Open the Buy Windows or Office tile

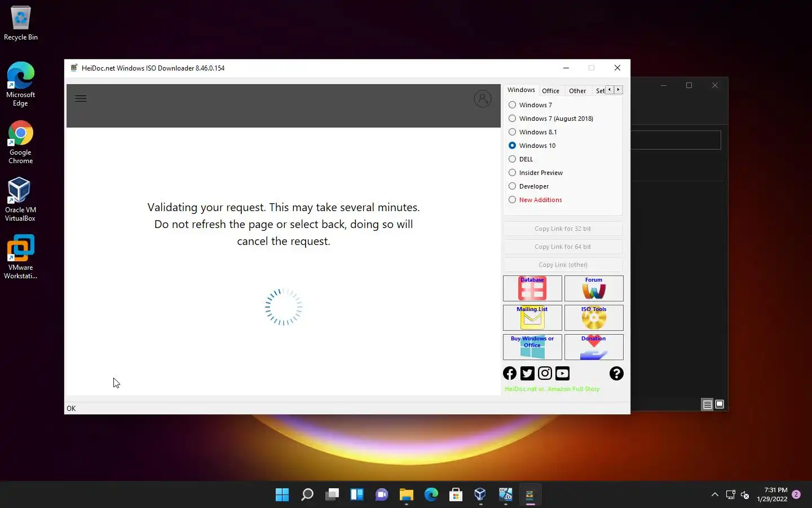pyautogui.click(x=532, y=347)
